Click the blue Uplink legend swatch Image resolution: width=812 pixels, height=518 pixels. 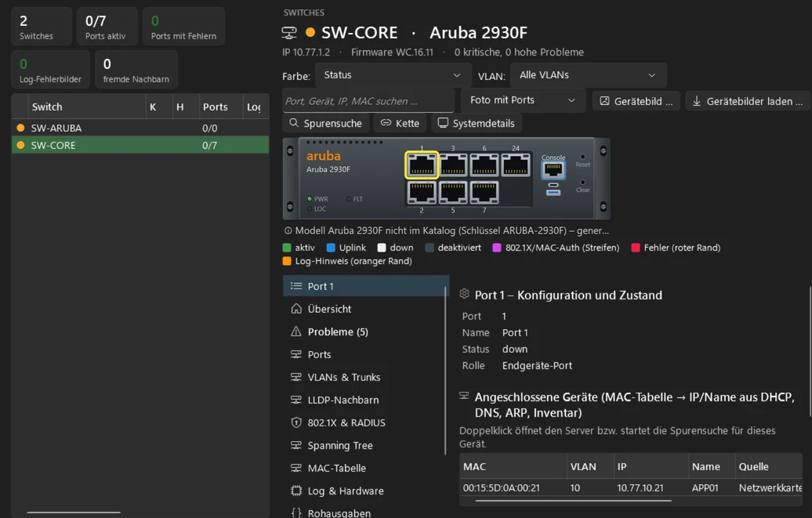point(331,248)
